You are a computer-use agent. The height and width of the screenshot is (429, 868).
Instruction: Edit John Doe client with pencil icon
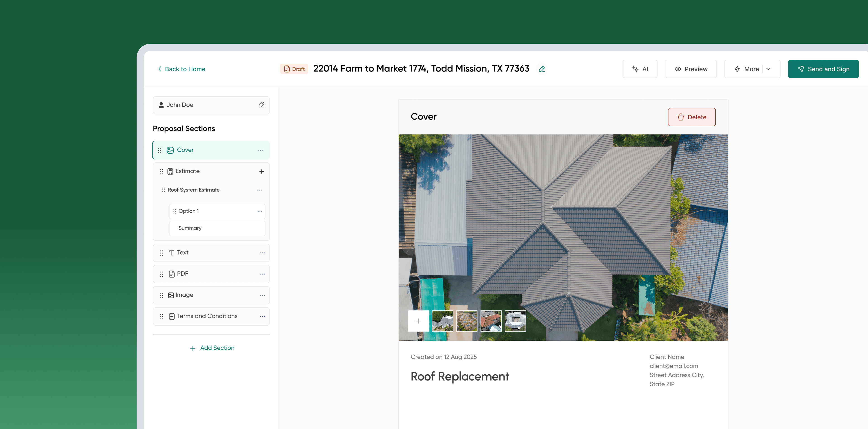262,105
